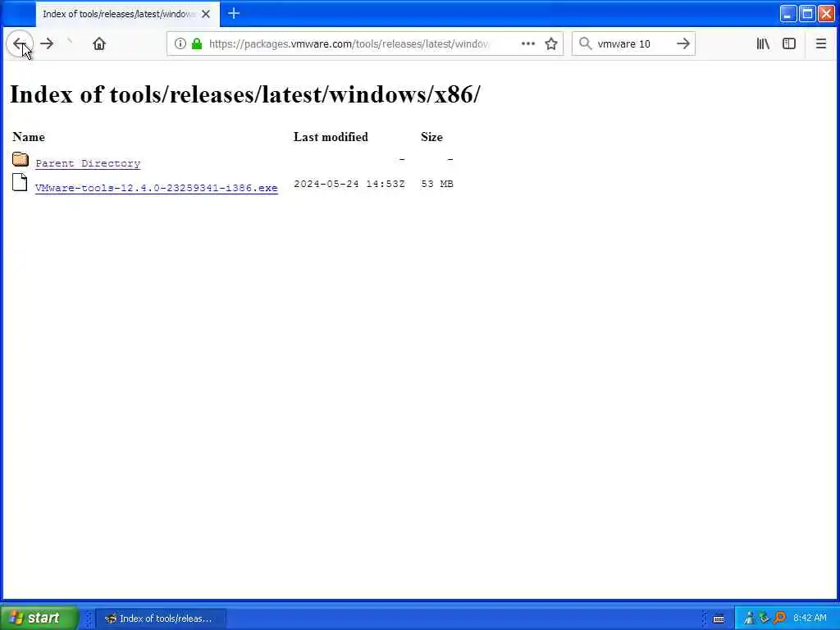The height and width of the screenshot is (630, 840).
Task: Click the search magnifier icon
Action: [586, 44]
